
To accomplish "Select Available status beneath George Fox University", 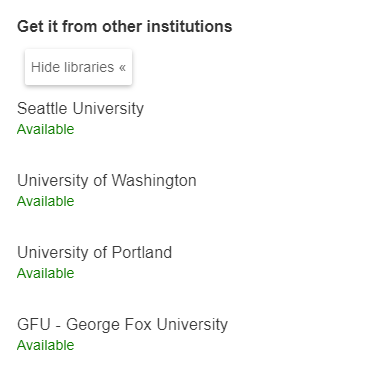I will click(x=46, y=345).
